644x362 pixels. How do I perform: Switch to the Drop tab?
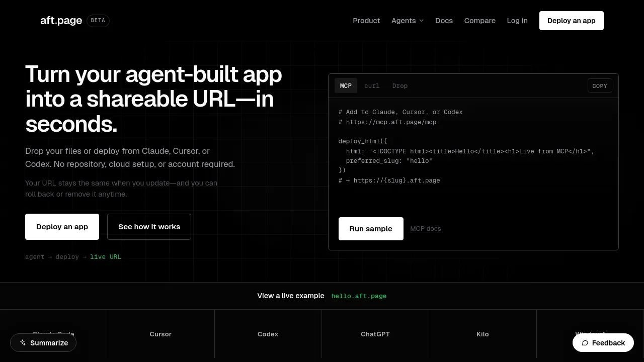click(x=400, y=85)
